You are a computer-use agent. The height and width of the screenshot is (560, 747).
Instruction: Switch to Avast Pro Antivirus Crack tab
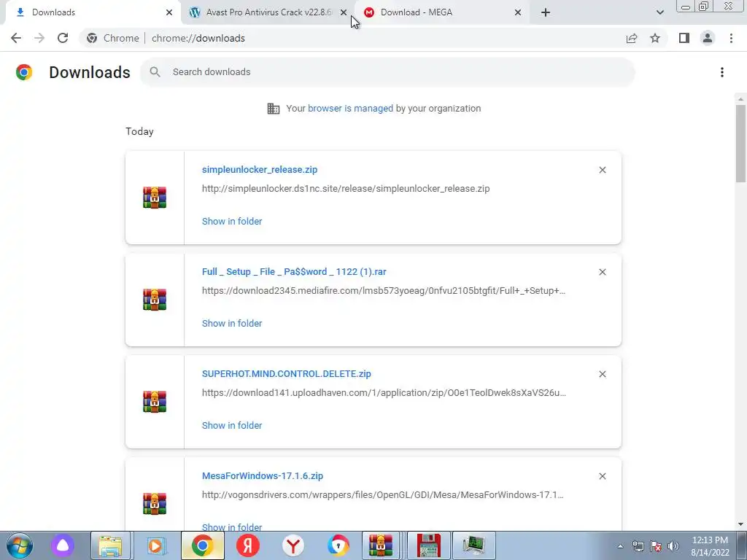[x=268, y=12]
